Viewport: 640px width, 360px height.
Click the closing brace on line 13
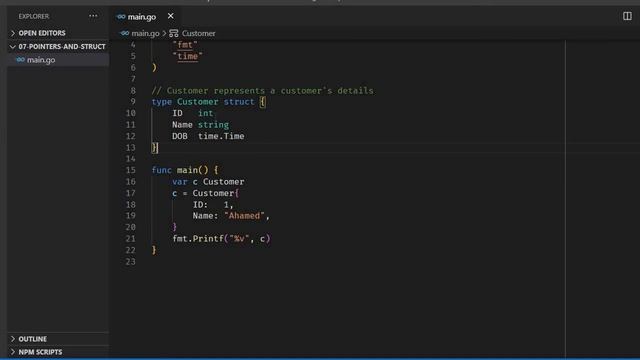pos(154,147)
